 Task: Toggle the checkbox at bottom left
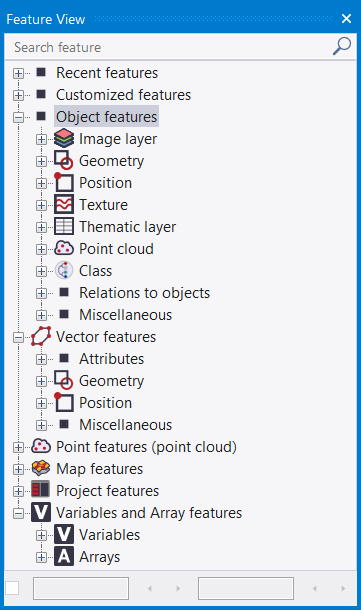[x=12, y=588]
